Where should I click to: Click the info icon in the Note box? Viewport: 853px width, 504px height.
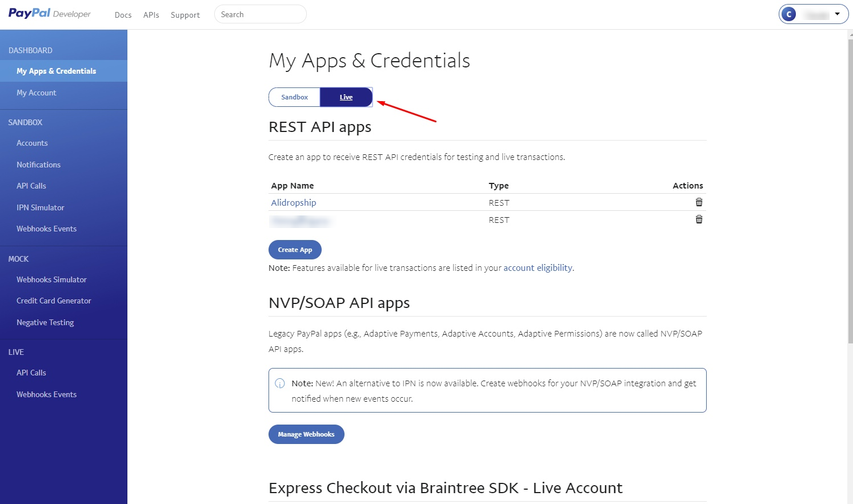[280, 383]
